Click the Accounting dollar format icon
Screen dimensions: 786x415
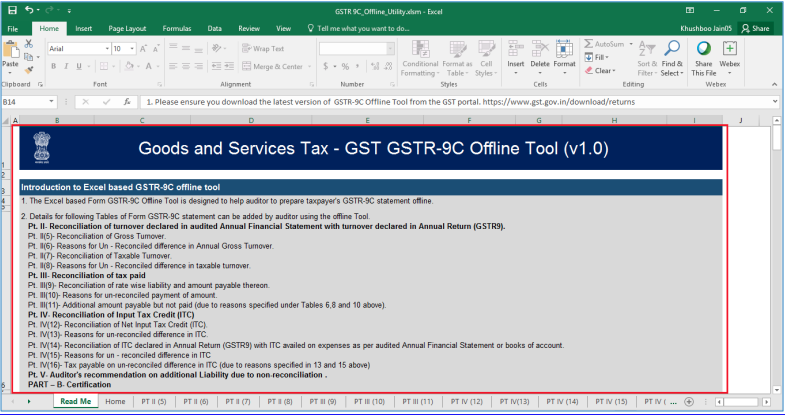tap(326, 66)
